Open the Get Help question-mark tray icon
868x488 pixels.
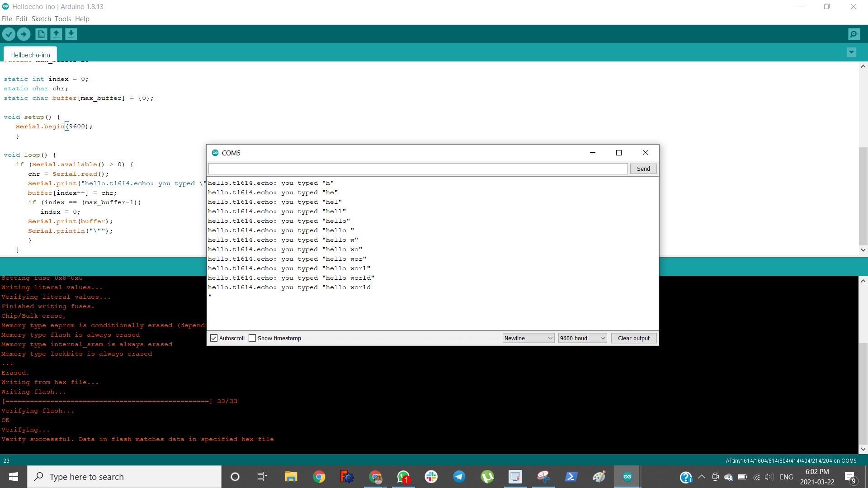[x=686, y=477]
